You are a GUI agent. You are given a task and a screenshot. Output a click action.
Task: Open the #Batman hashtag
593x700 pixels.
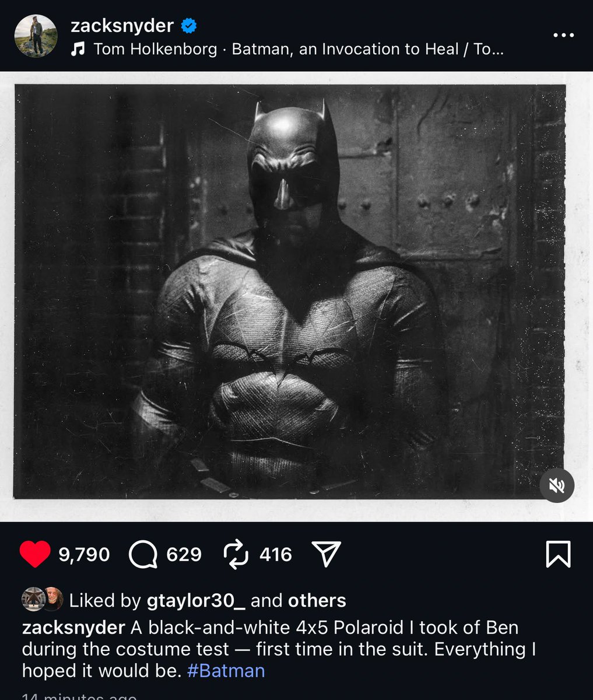(226, 670)
